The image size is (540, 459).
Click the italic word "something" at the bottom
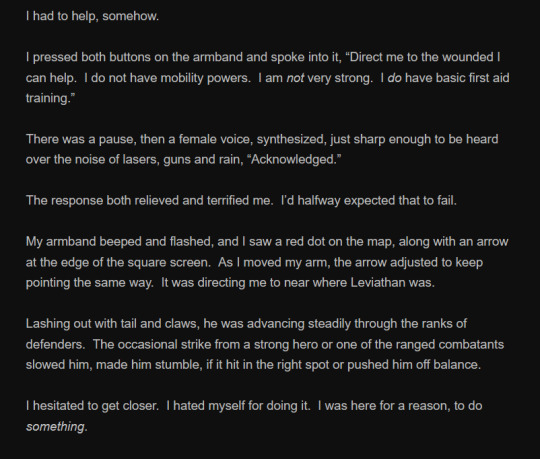click(55, 426)
